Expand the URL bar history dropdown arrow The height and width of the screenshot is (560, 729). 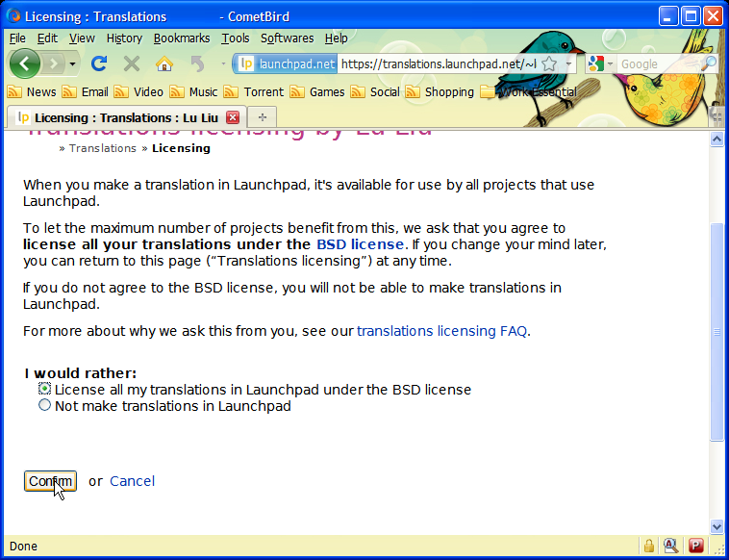point(568,64)
